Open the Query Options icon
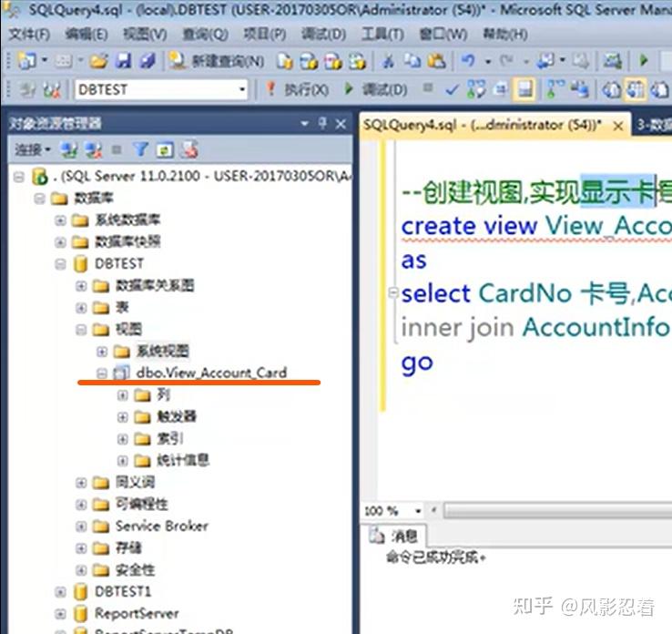The height and width of the screenshot is (634, 672). (x=500, y=89)
